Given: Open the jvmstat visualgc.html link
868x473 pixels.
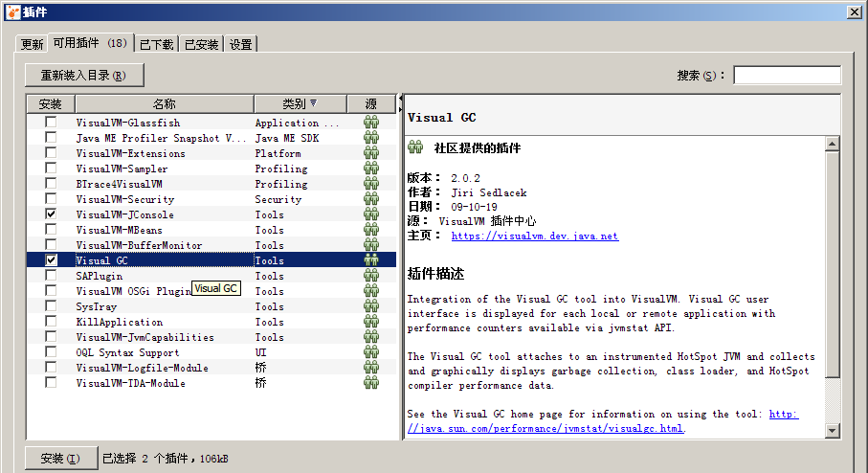Looking at the screenshot, I should click(603, 421).
